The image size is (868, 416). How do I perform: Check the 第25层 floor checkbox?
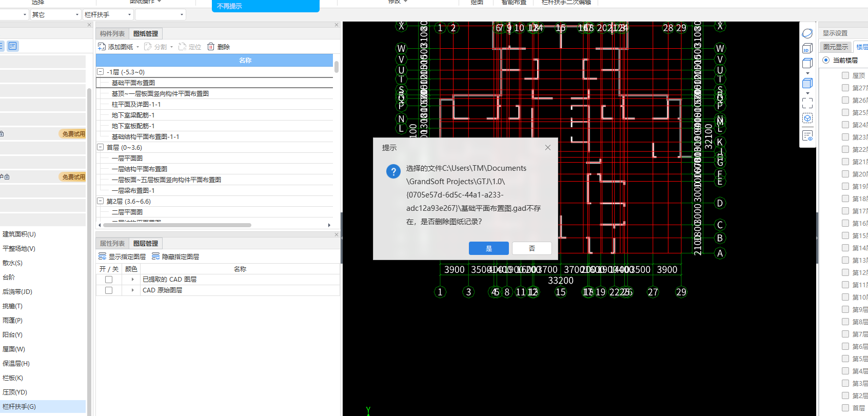pyautogui.click(x=845, y=112)
